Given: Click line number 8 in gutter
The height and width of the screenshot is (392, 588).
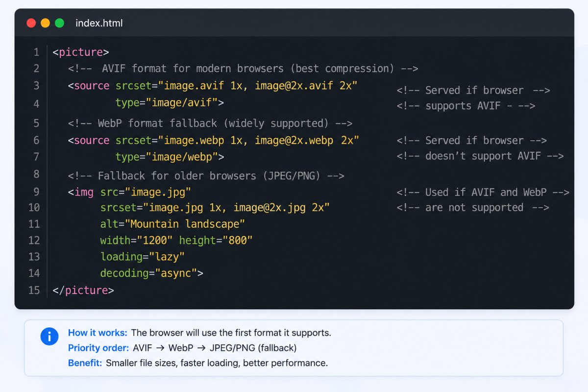Looking at the screenshot, I should coord(36,174).
